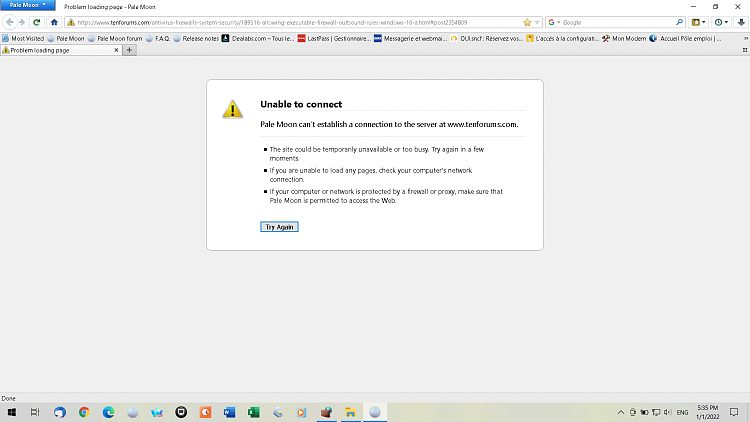This screenshot has width=750, height=422.
Task: Open File Explorer from the taskbar
Action: click(x=350, y=412)
